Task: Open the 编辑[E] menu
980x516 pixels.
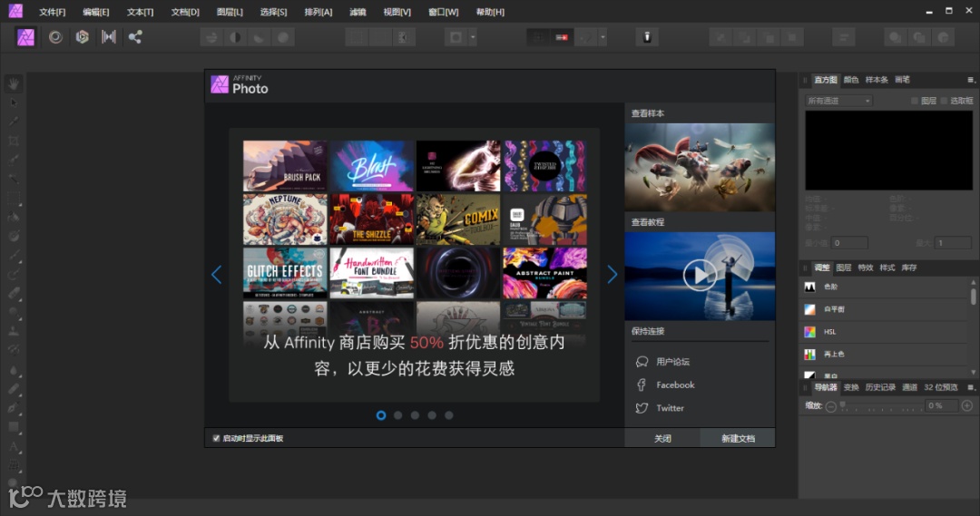Action: [95, 12]
